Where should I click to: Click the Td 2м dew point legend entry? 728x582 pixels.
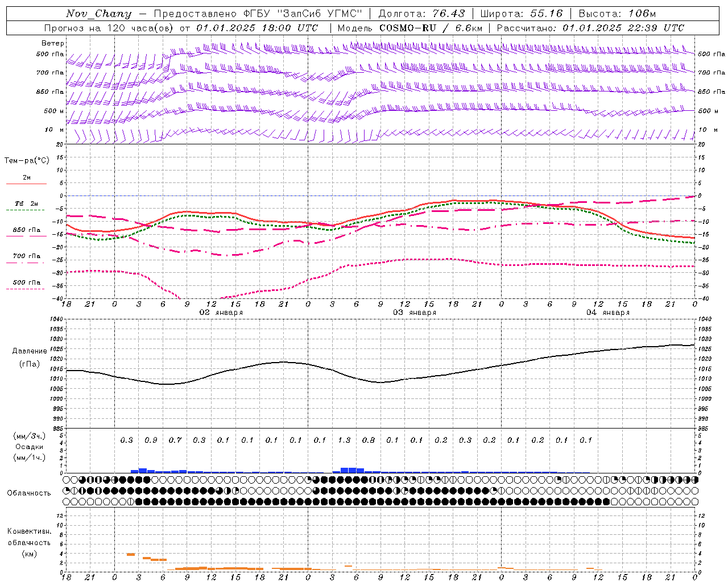coord(27,203)
